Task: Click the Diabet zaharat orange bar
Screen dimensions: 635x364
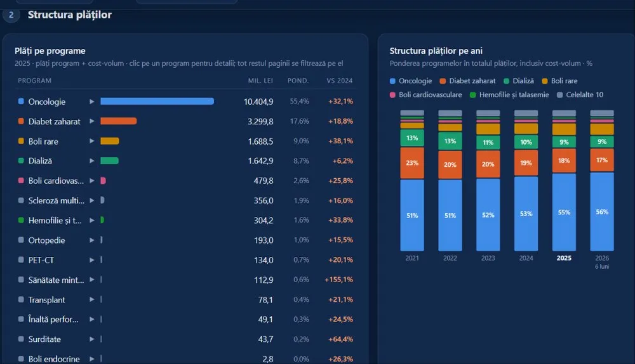Action: point(119,121)
